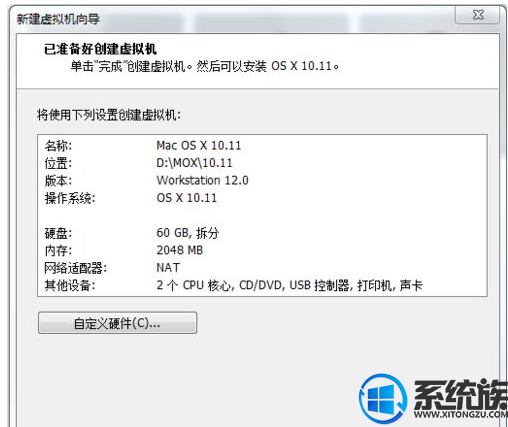Screen dimensions: 508x427
Task: Click the 新建虚拟机向导 title bar text
Action: click(x=58, y=19)
